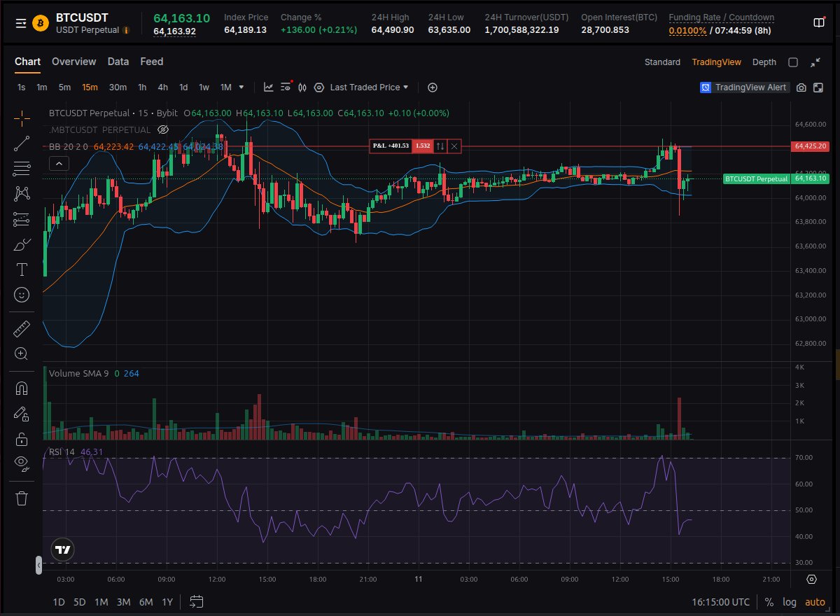Open the hamburger menu beside BTCUSDT
This screenshot has width=840, height=616.
pyautogui.click(x=21, y=23)
